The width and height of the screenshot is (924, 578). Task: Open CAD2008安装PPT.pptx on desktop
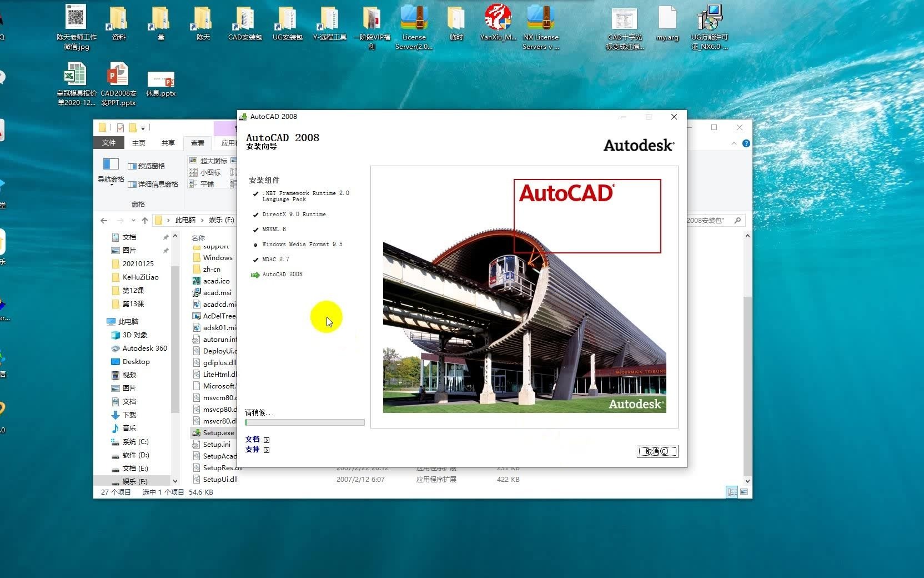tap(118, 83)
